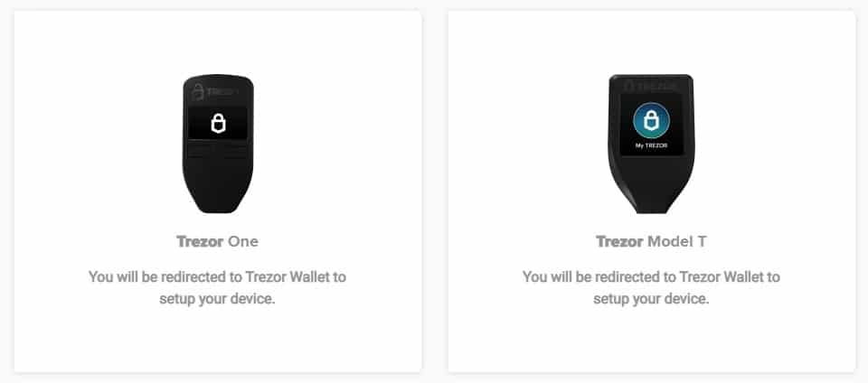Click the rounded bottom body of Trezor One

[218, 188]
